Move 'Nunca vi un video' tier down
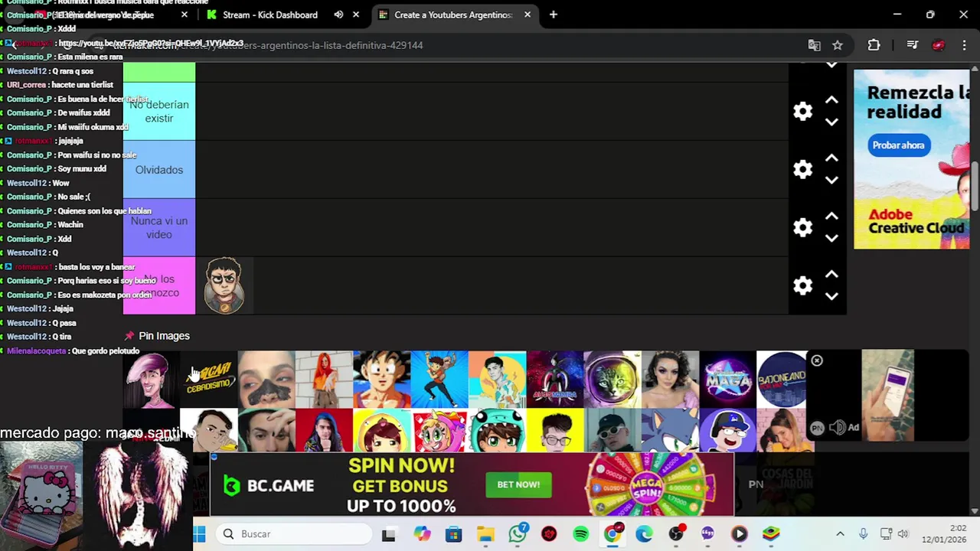 831,239
